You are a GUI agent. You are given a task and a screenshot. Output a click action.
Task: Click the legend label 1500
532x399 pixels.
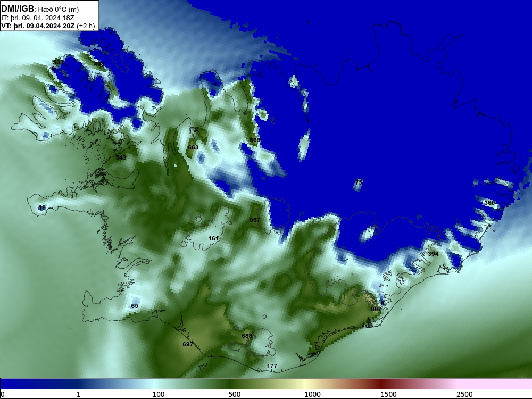pos(388,394)
